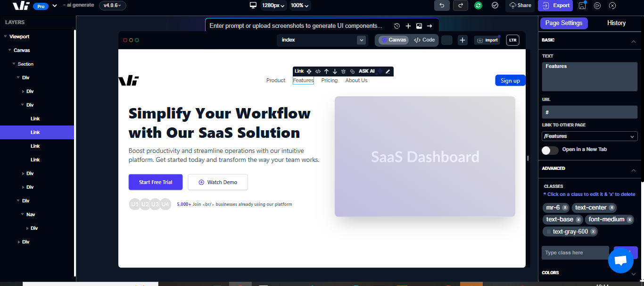The image size is (644, 286).
Task: Click the checkmark circle icon in top bar
Action: pos(495,5)
